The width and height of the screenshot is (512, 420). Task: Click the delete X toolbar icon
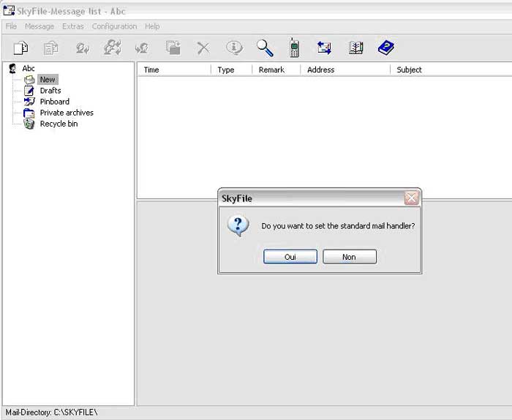pos(203,48)
